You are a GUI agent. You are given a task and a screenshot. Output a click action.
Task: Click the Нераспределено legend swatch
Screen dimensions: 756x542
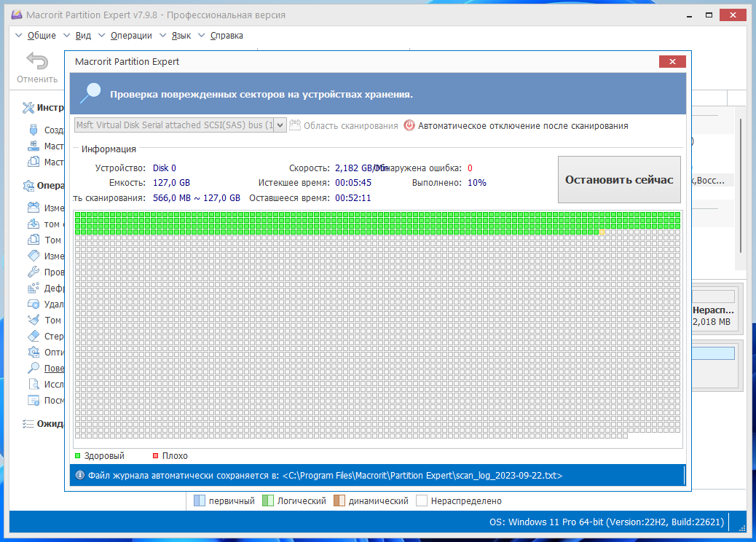click(x=422, y=500)
